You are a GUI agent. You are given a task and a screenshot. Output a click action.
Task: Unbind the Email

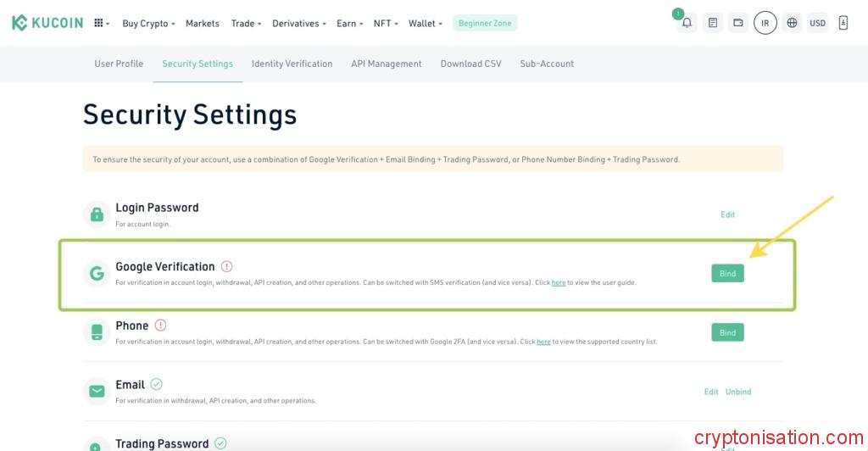click(738, 392)
